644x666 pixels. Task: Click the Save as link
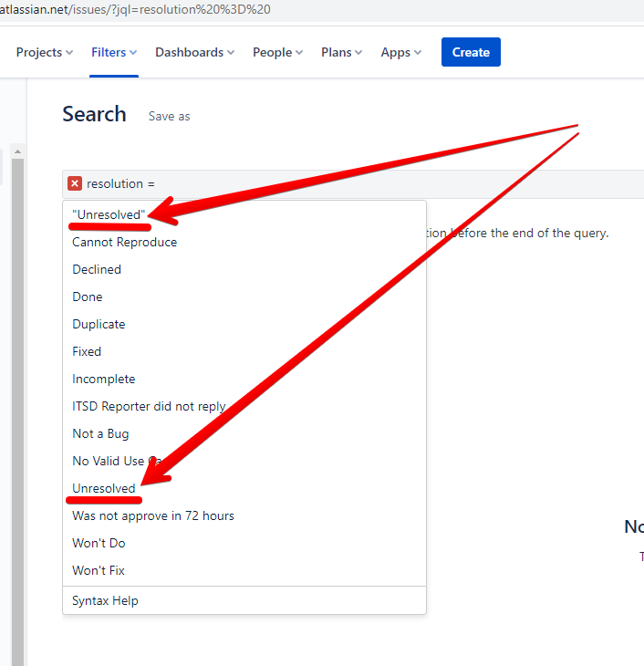169,117
